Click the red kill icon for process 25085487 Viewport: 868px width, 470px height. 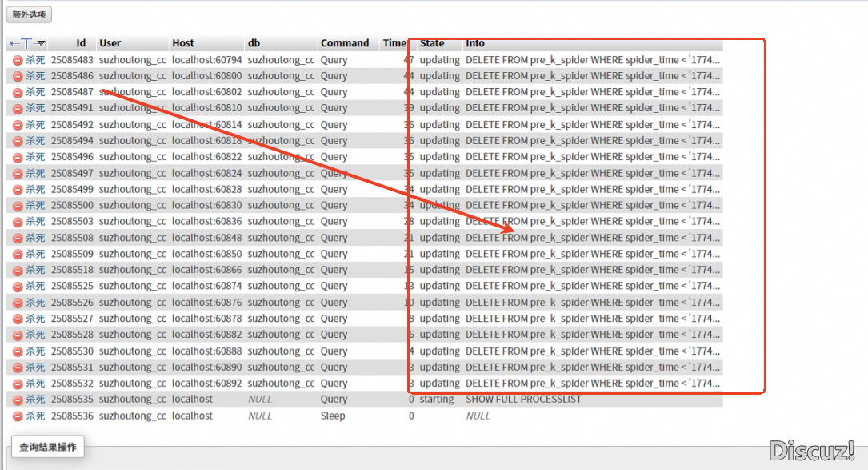pos(18,92)
